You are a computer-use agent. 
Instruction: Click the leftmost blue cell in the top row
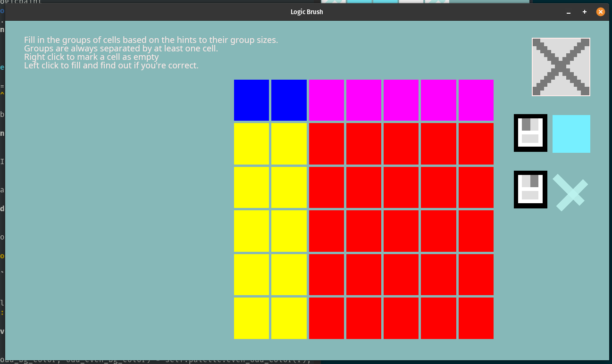pyautogui.click(x=252, y=100)
